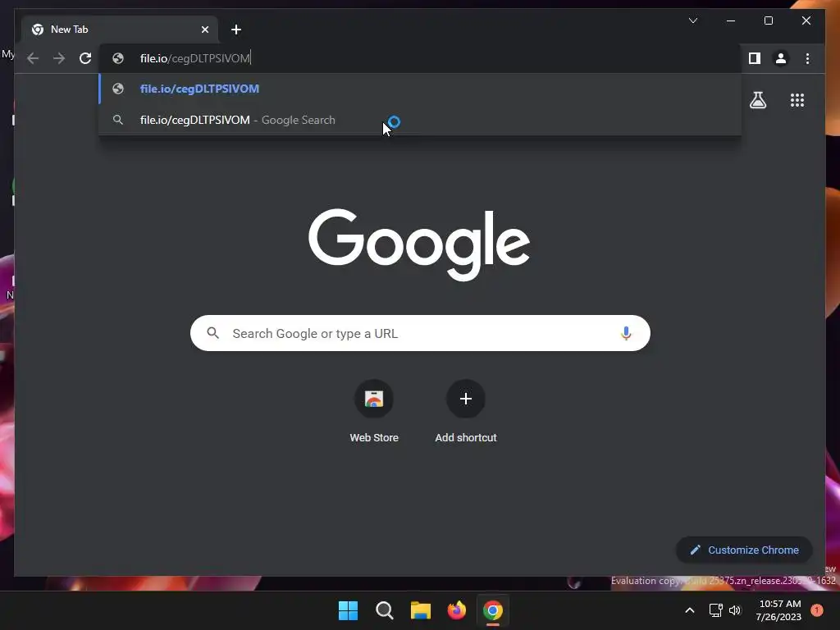Select the New Tab tab
Viewport: 840px width, 630px height.
coord(120,30)
